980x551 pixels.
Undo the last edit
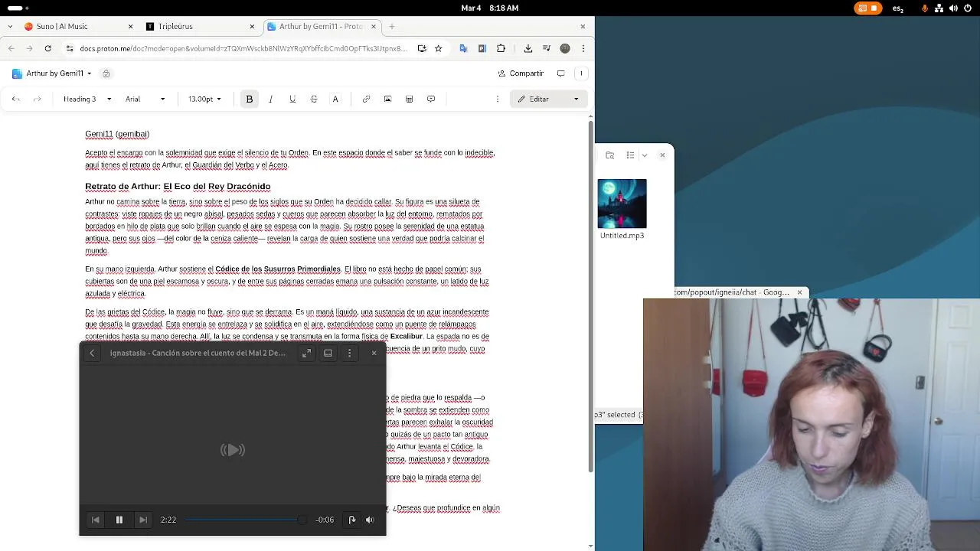pyautogui.click(x=16, y=99)
